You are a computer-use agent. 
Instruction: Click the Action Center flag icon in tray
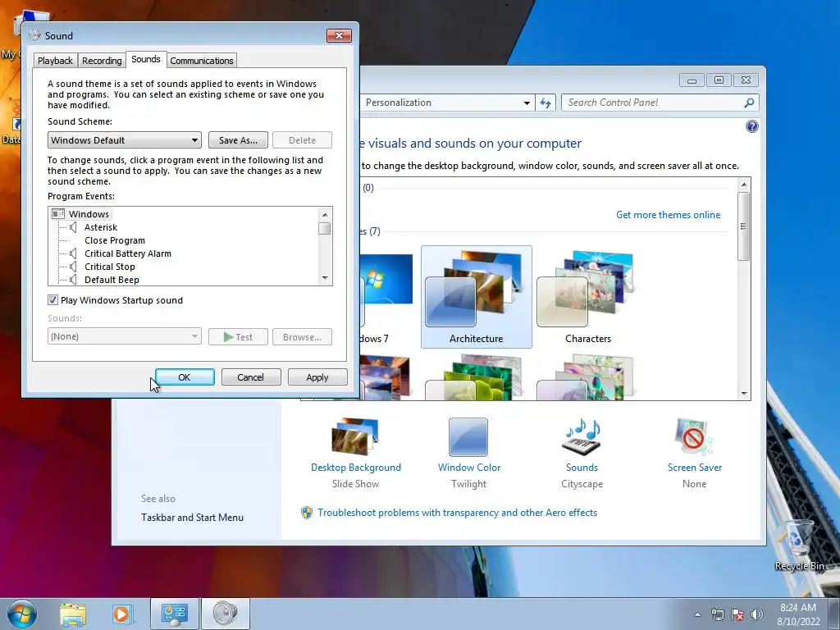737,614
